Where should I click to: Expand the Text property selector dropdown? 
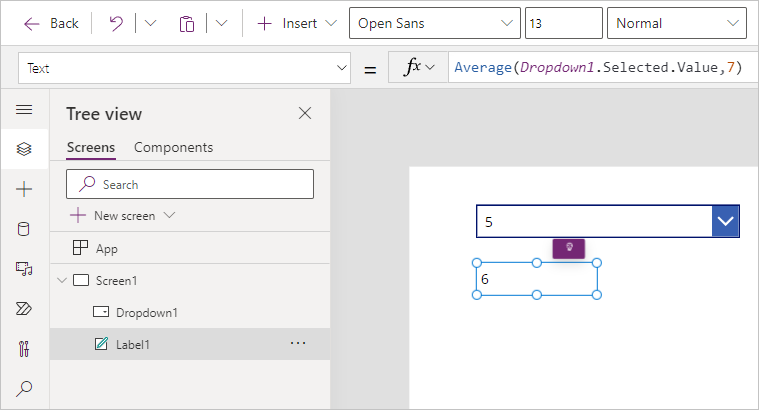tap(184, 68)
